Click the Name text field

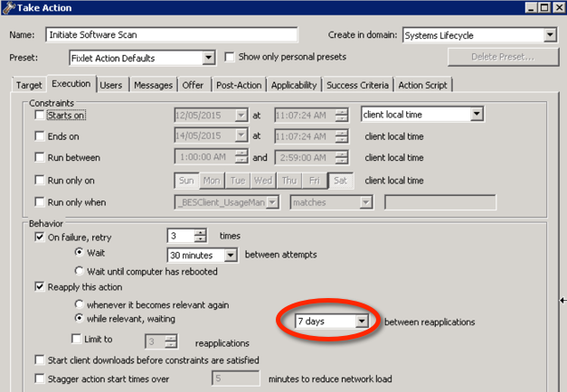pyautogui.click(x=172, y=35)
